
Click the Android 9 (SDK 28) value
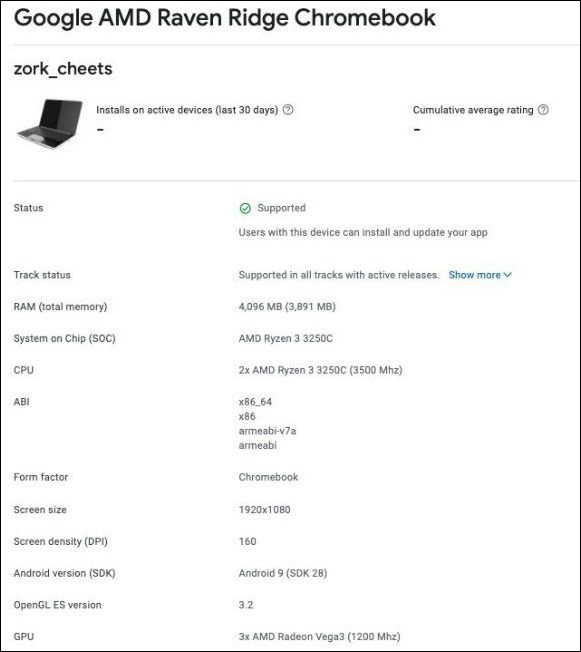283,573
